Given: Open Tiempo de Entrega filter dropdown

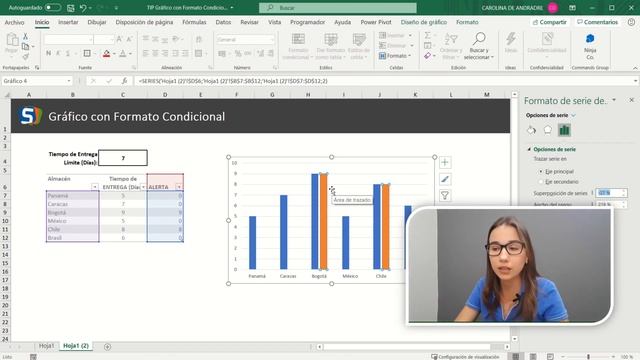Looking at the screenshot, I should tap(143, 187).
